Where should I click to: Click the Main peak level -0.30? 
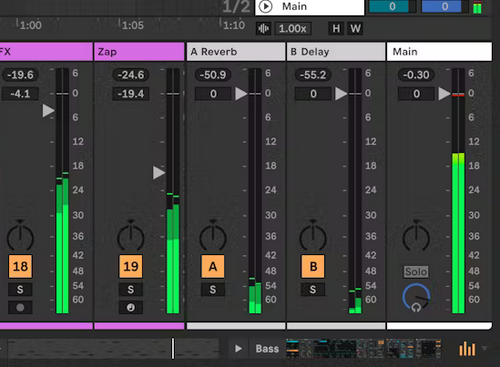[416, 75]
